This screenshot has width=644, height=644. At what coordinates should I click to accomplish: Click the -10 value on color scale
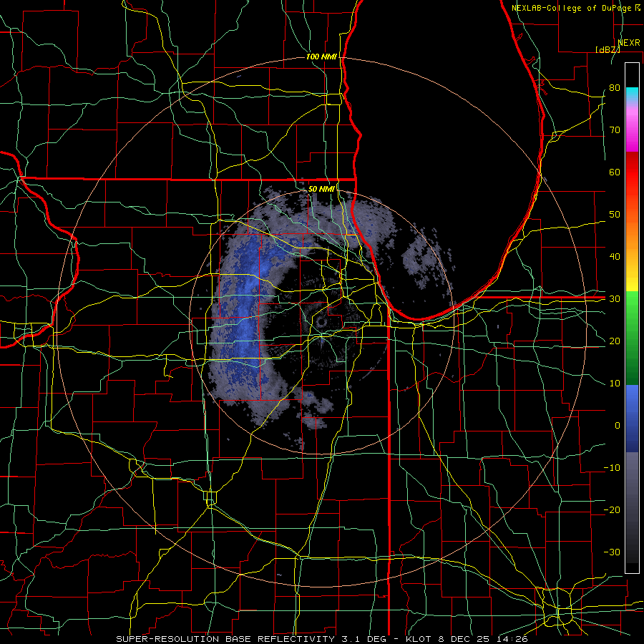(x=612, y=468)
